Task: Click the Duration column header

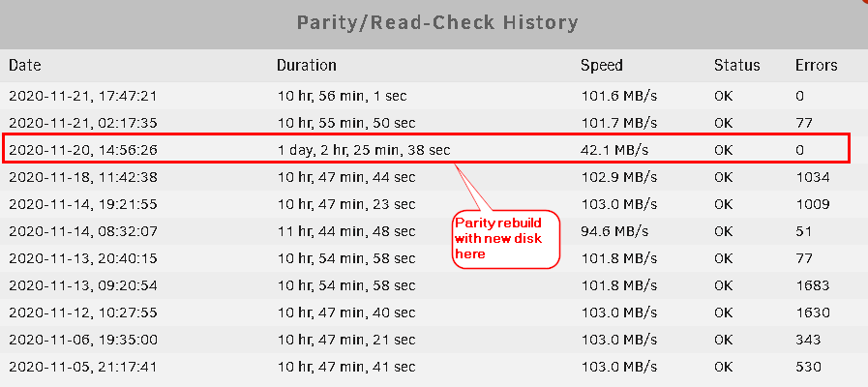Action: click(x=307, y=66)
